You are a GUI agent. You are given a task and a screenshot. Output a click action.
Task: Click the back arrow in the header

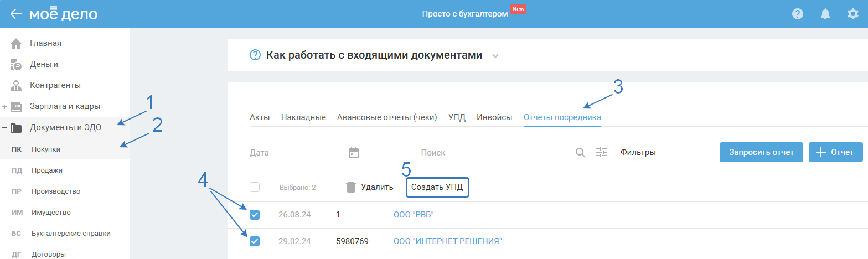coord(16,14)
